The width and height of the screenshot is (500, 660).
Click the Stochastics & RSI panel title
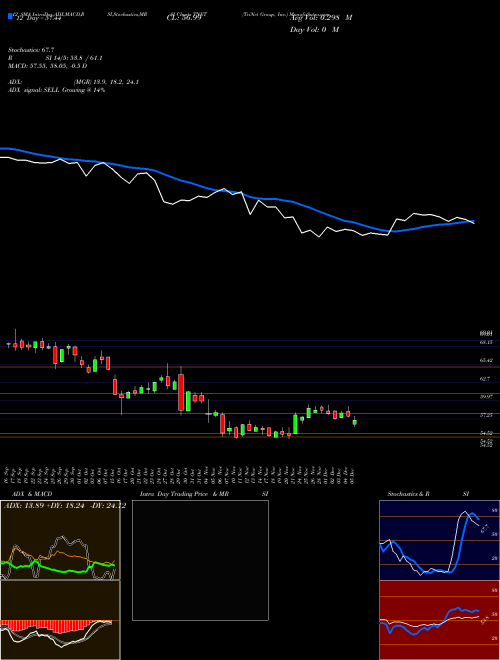428,494
